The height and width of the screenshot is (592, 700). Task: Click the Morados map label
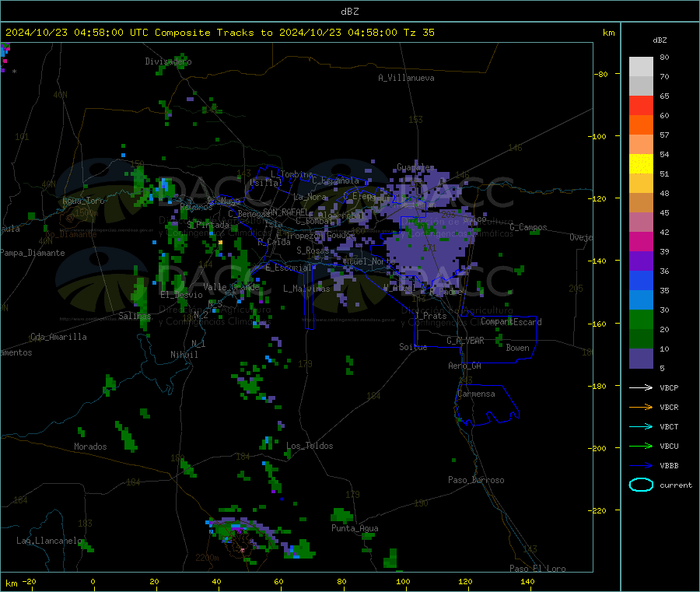[90, 447]
